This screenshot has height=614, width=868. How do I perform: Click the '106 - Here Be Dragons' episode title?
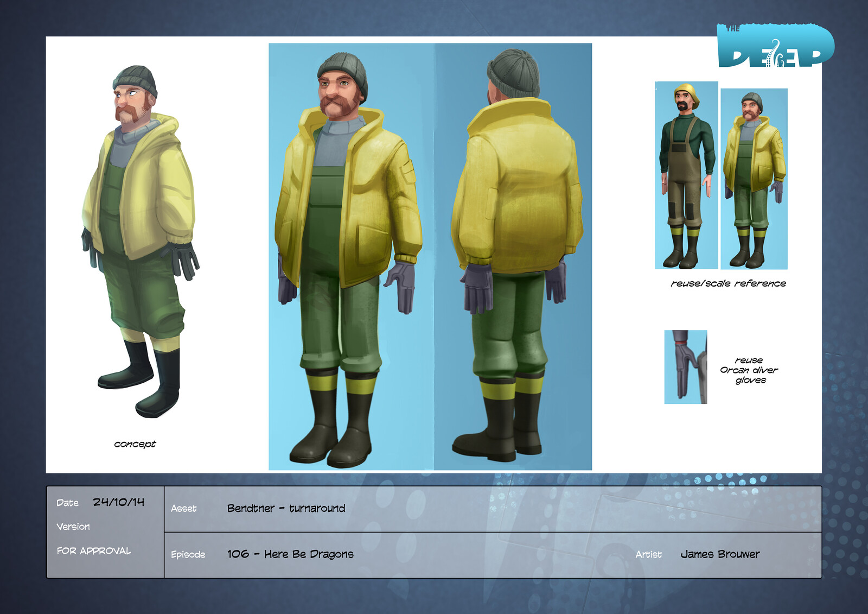click(290, 554)
